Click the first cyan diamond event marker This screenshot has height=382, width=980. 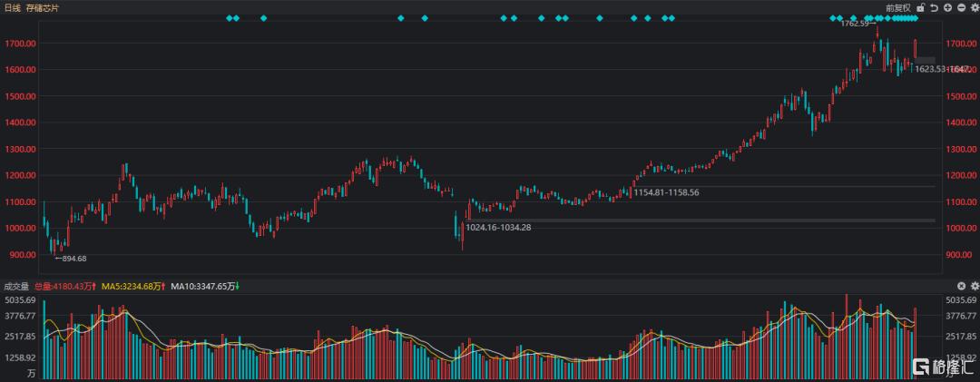[230, 18]
